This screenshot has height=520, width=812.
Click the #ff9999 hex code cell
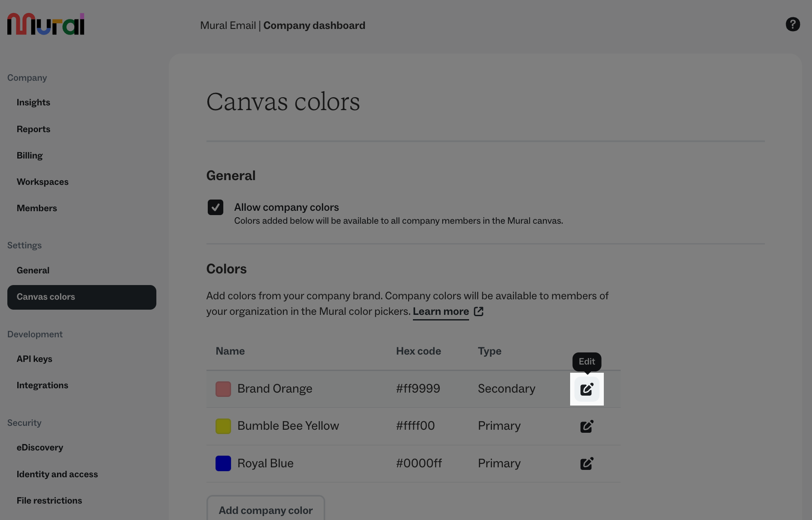point(418,389)
